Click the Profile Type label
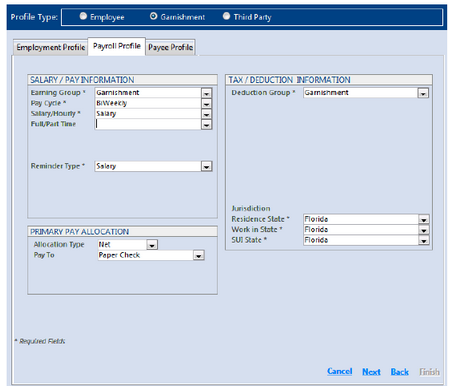Image resolution: width=454 pixels, height=391 pixels. coord(34,17)
